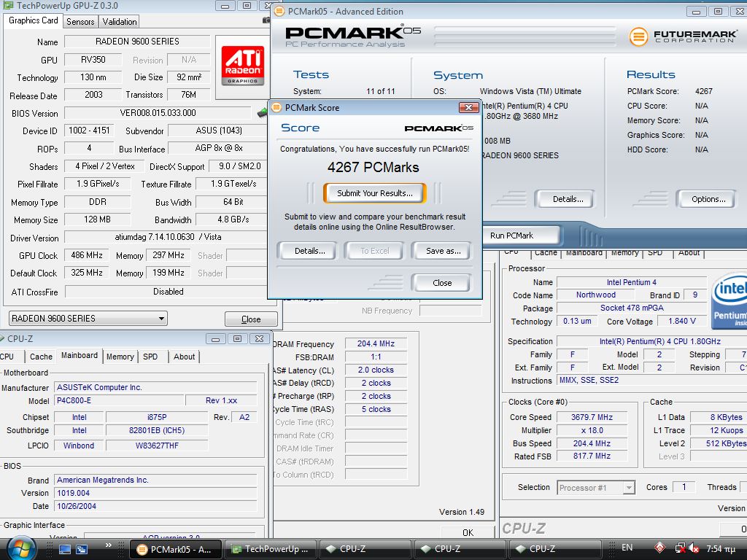Select the Mainboard tab in the CPU-Z Motherboard window
Viewport: 747px width, 560px height.
pyautogui.click(x=80, y=355)
